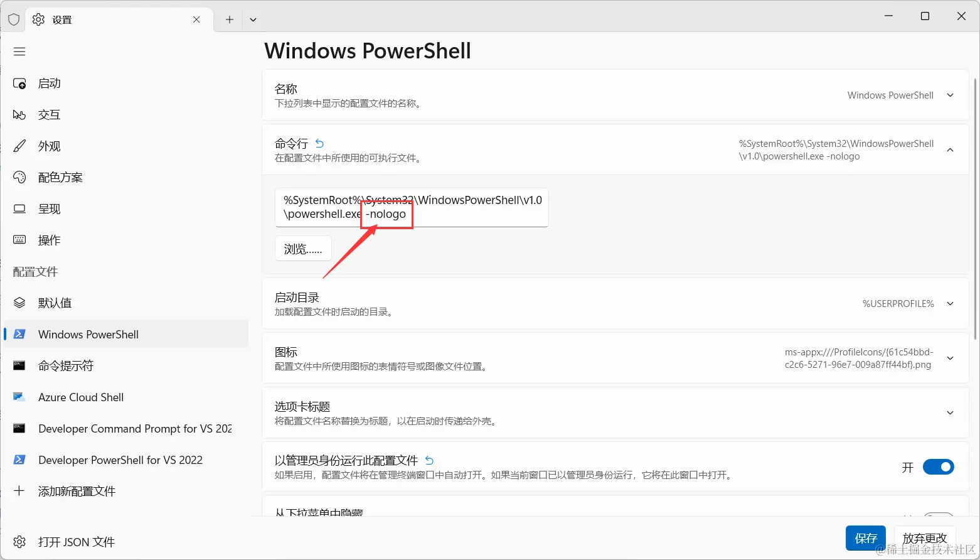Click the Azure Cloud Shell icon
Screen dimensions: 980x560
tap(19, 397)
